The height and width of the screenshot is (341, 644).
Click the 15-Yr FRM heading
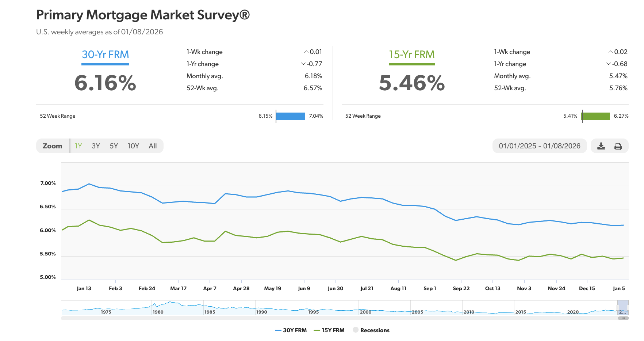point(412,54)
